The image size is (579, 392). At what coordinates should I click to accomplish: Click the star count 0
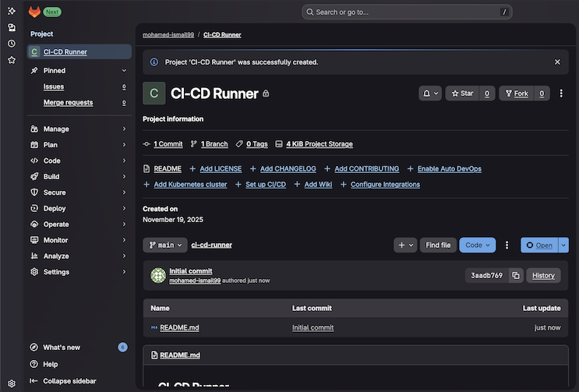coord(487,94)
